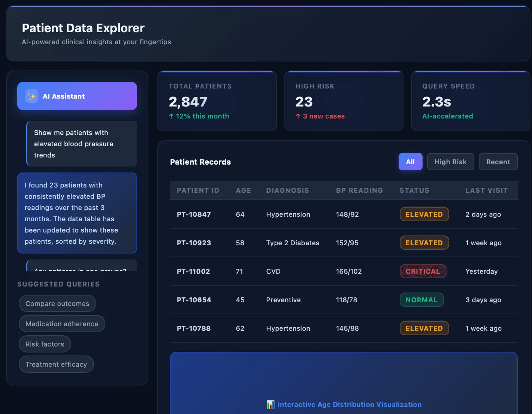This screenshot has width=532, height=414.
Task: Click the red up arrow by 3 new cases
Action: coord(298,116)
